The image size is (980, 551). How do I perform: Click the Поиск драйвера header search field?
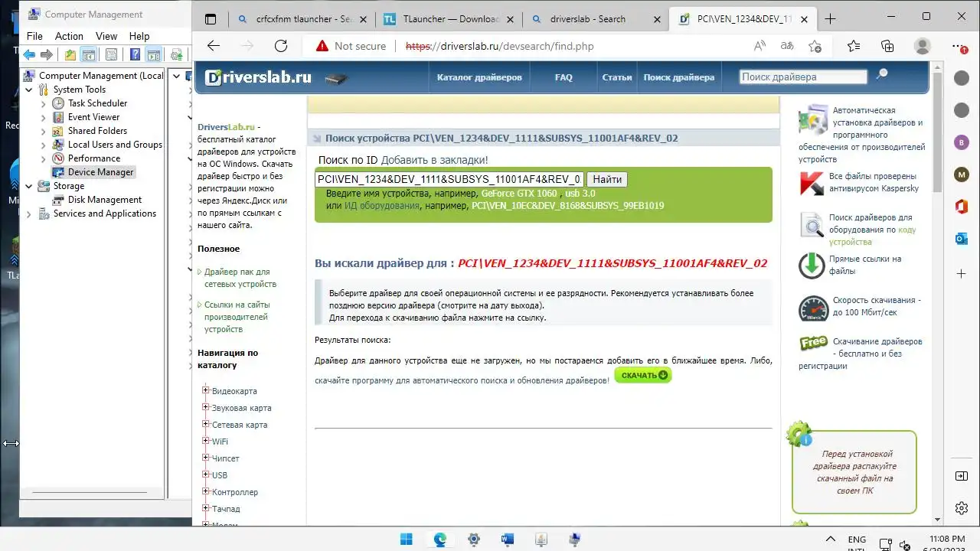click(x=803, y=77)
